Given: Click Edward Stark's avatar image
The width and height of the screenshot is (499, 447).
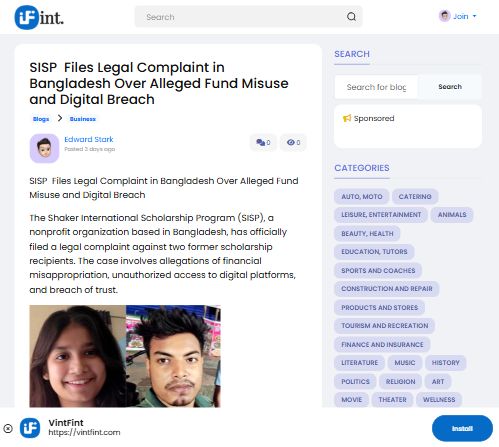Looking at the screenshot, I should pos(44,148).
